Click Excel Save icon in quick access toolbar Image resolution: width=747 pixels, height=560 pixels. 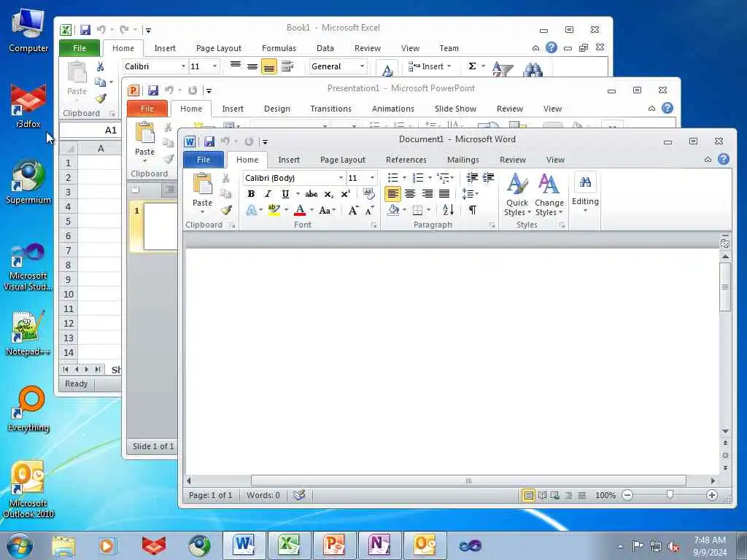85,30
